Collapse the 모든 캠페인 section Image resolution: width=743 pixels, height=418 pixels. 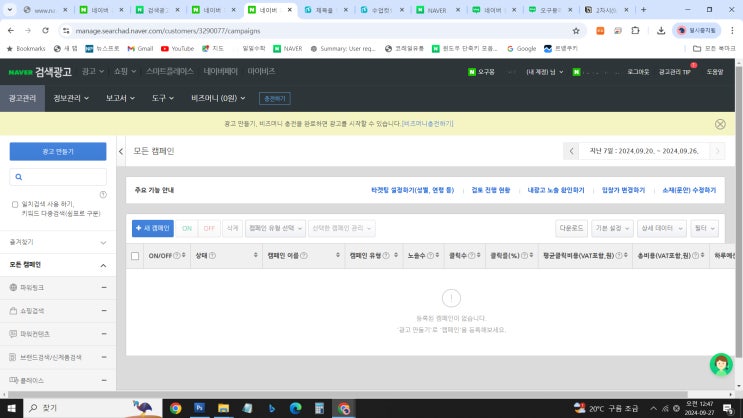103,265
